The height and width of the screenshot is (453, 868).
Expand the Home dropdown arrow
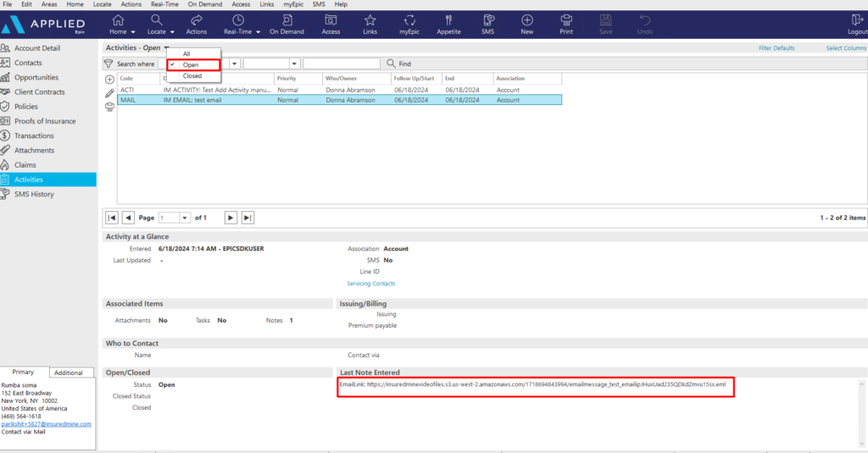pos(133,32)
